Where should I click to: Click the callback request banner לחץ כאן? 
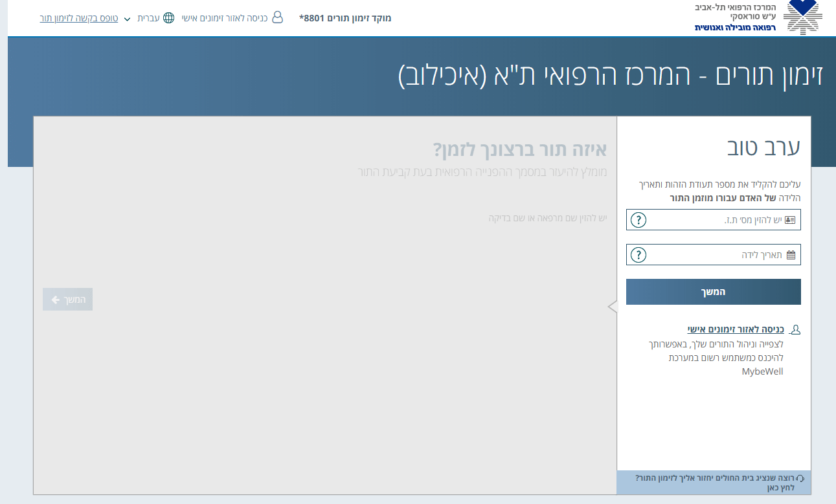pos(714,483)
